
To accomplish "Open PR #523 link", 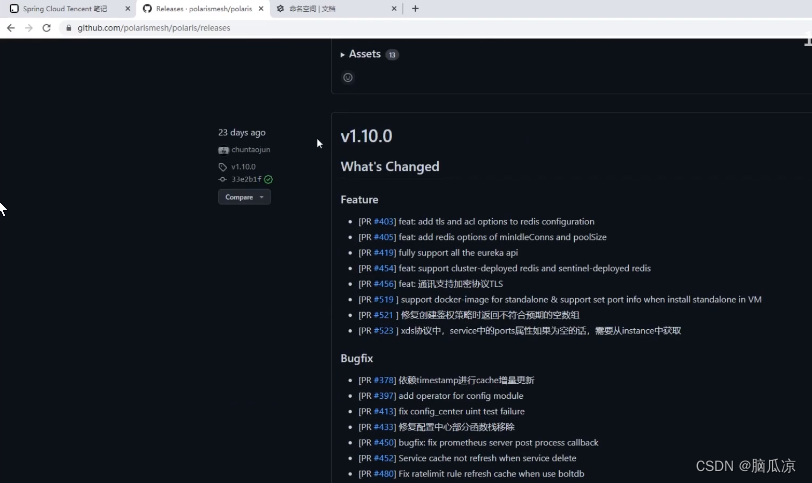I will [x=384, y=330].
